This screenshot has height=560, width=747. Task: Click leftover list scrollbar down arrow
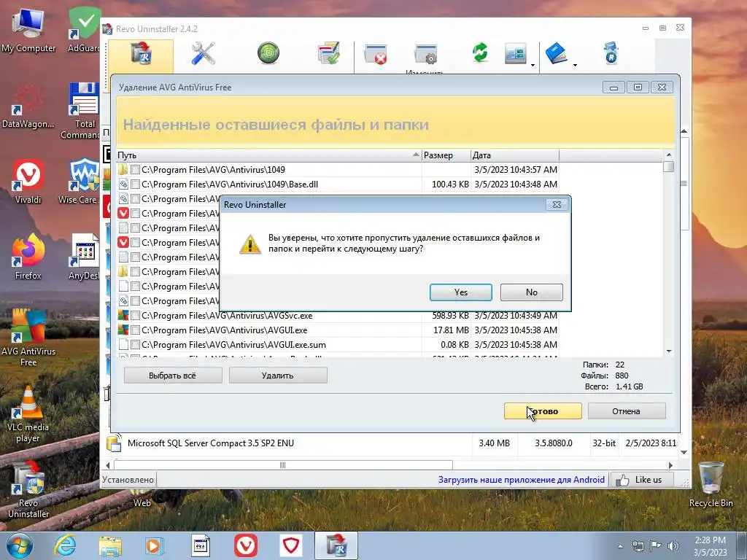[669, 351]
